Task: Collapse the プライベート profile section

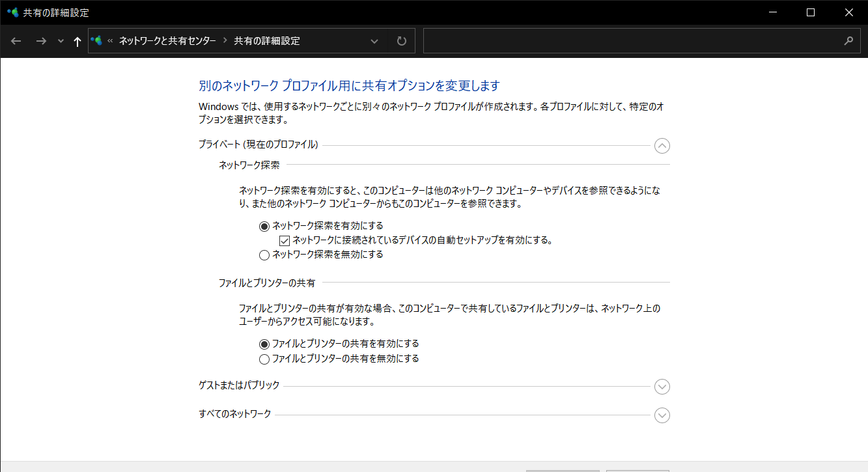Action: click(x=662, y=146)
